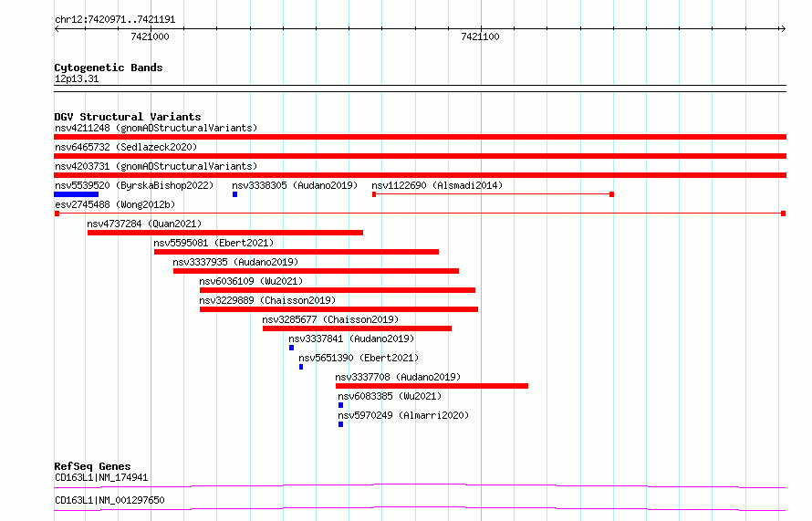Open the nsv3337935 Audano2019 label

pos(235,262)
